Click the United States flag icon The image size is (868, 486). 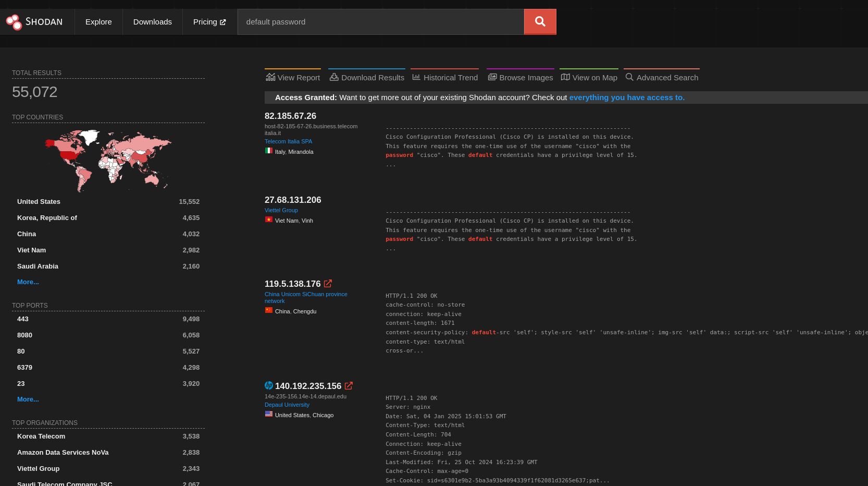269,414
